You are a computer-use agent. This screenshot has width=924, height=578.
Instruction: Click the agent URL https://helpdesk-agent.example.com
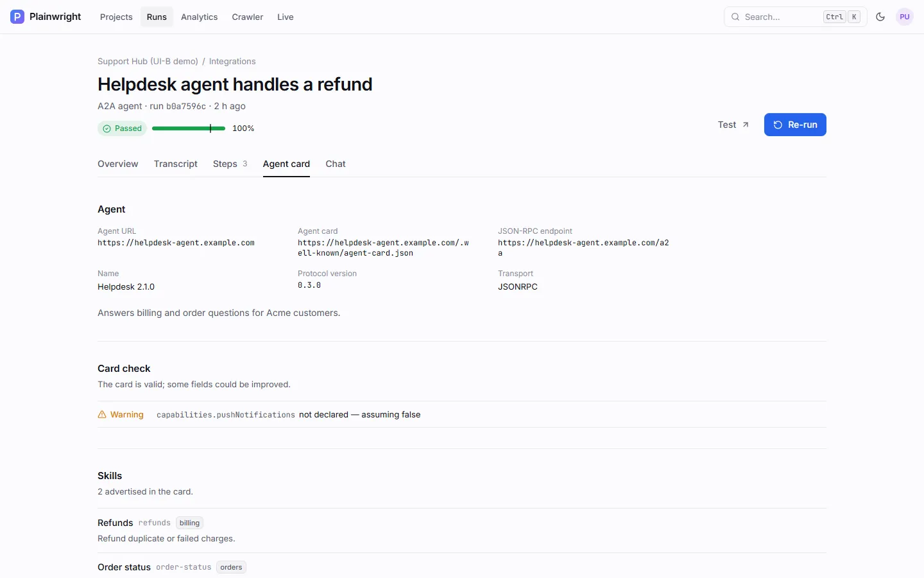click(176, 243)
